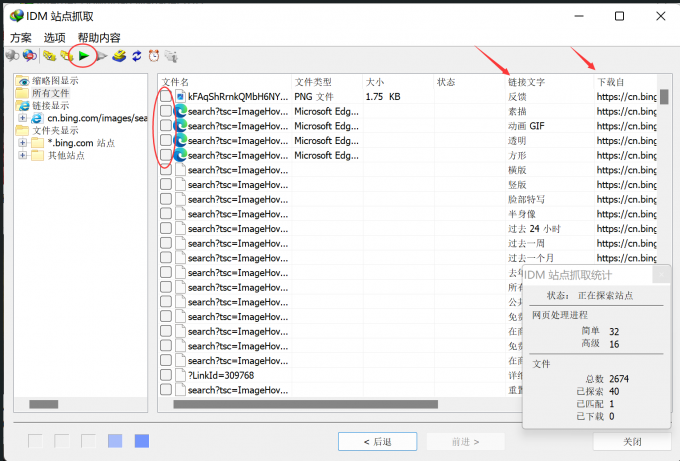The width and height of the screenshot is (680, 461).
Task: Click the < 后退 button
Action: pyautogui.click(x=377, y=441)
